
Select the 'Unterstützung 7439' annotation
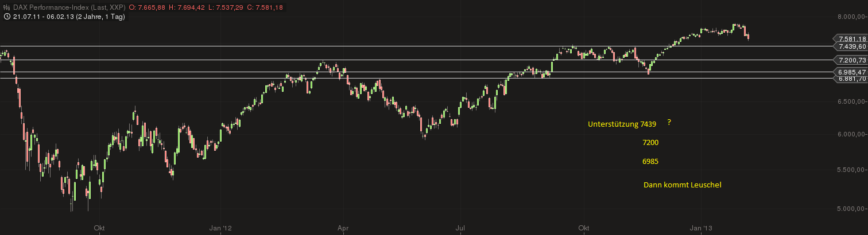622,124
